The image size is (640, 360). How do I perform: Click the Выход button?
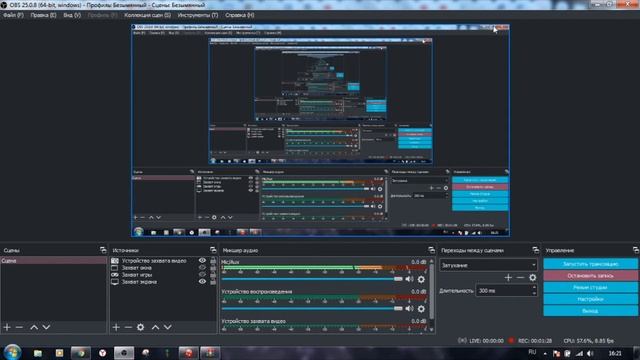590,311
